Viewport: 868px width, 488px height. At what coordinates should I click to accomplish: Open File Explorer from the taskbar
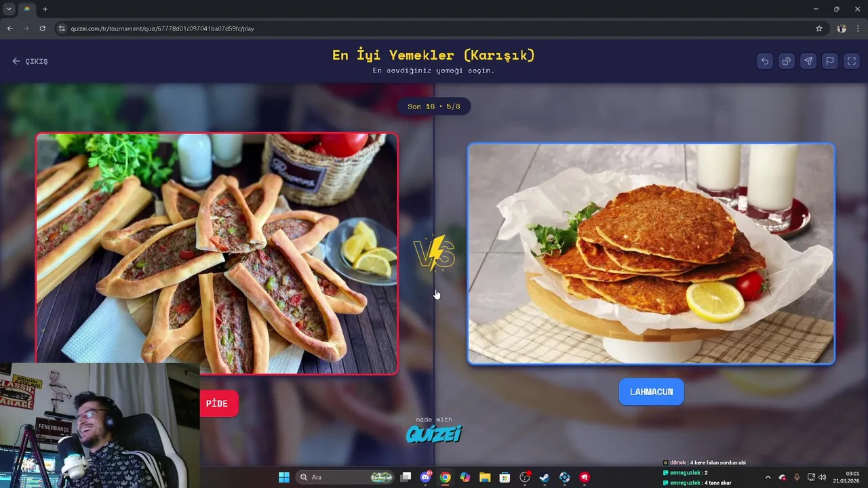(x=485, y=477)
